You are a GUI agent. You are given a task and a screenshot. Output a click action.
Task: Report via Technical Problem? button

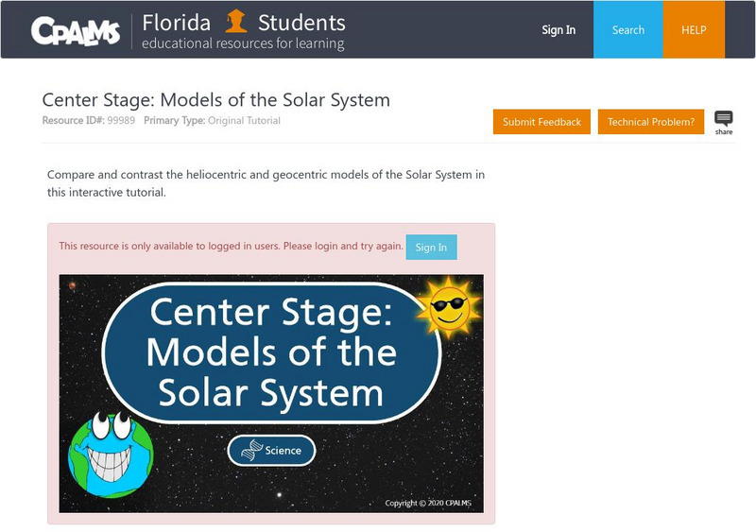point(650,122)
